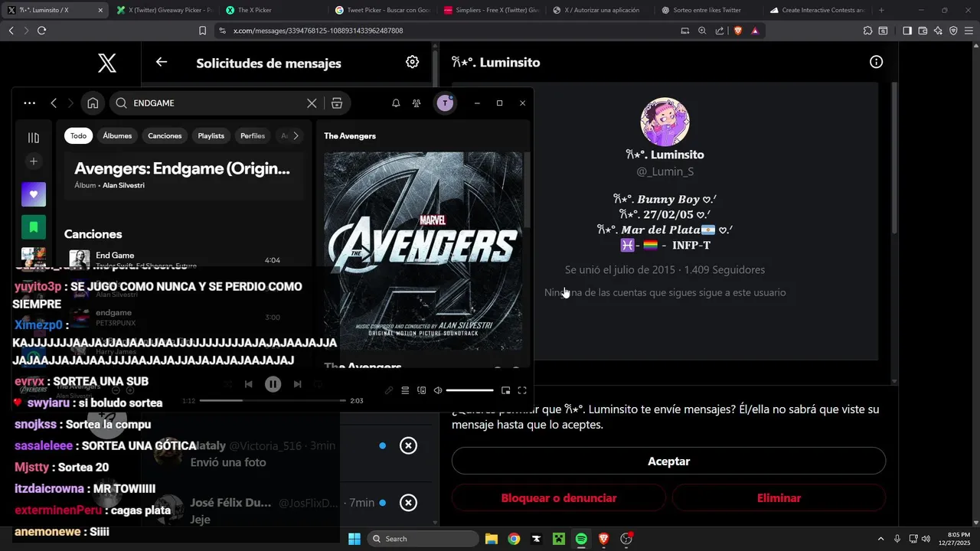The image size is (980, 551).
Task: Open the X logo home
Action: (107, 63)
